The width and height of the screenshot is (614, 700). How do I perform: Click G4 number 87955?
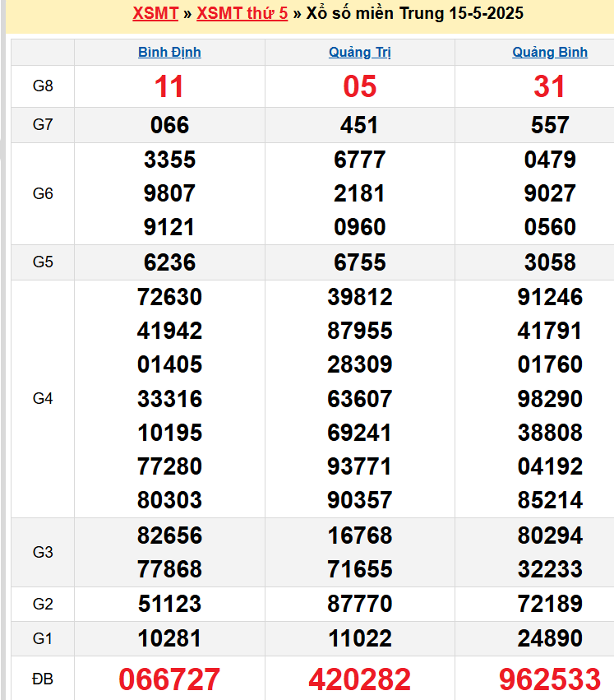pos(360,331)
